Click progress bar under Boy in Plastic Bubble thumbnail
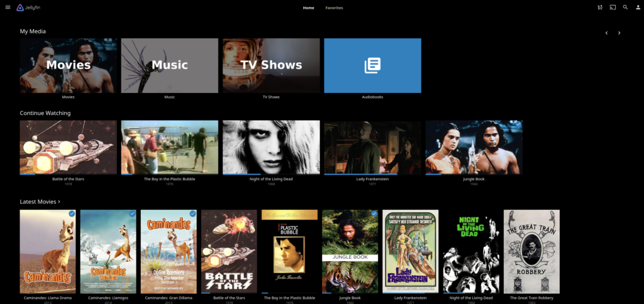644x304 pixels. (170, 175)
